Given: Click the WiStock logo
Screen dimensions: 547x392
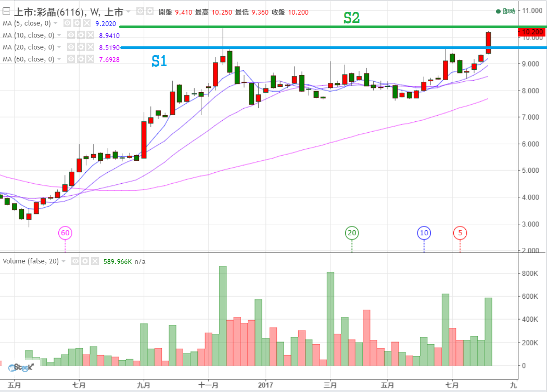Looking at the screenshot, I should click(21, 367).
